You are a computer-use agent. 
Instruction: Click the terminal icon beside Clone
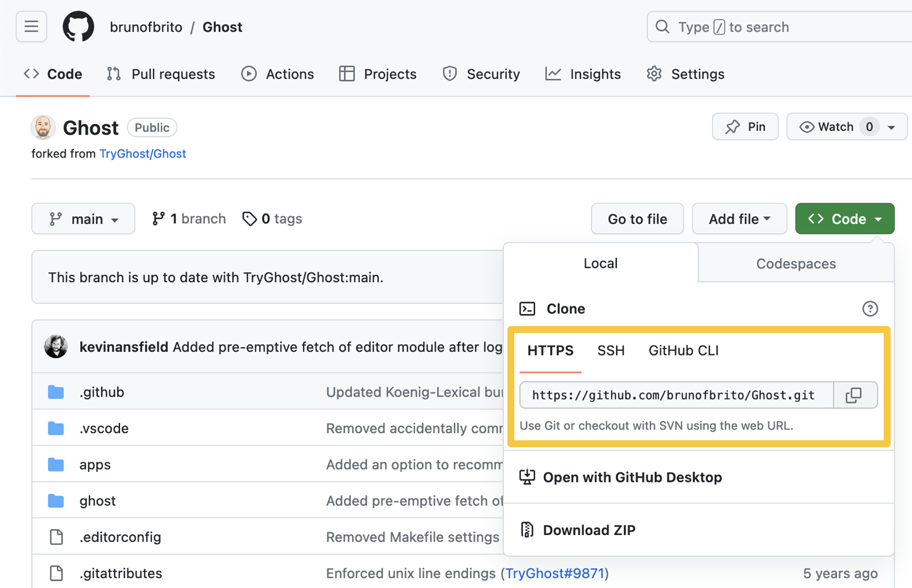(527, 309)
